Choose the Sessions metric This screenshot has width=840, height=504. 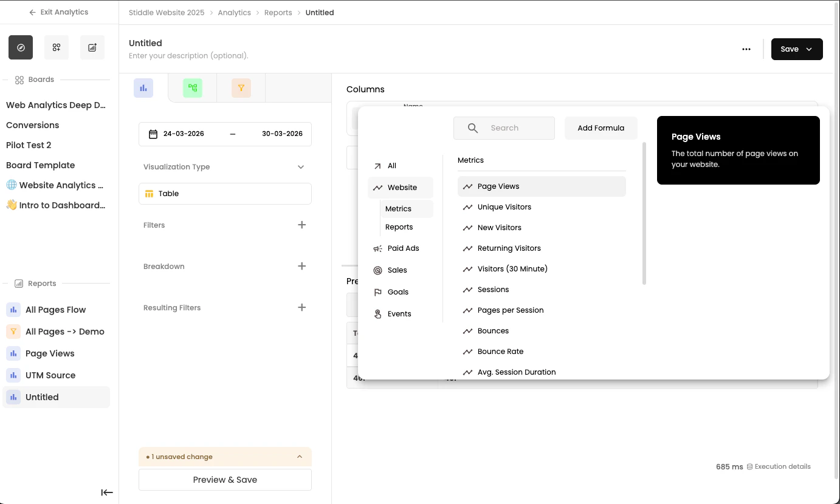[542, 290]
